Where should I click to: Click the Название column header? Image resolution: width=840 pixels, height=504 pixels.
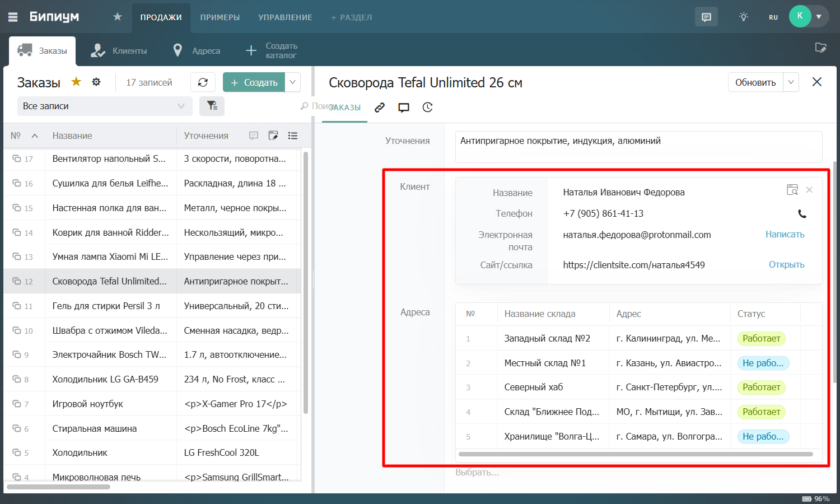(x=72, y=136)
